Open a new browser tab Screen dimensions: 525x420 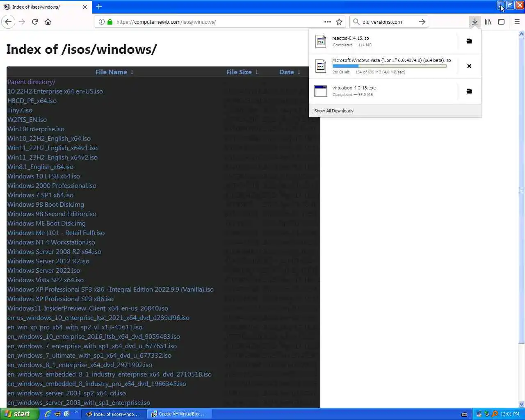99,7
